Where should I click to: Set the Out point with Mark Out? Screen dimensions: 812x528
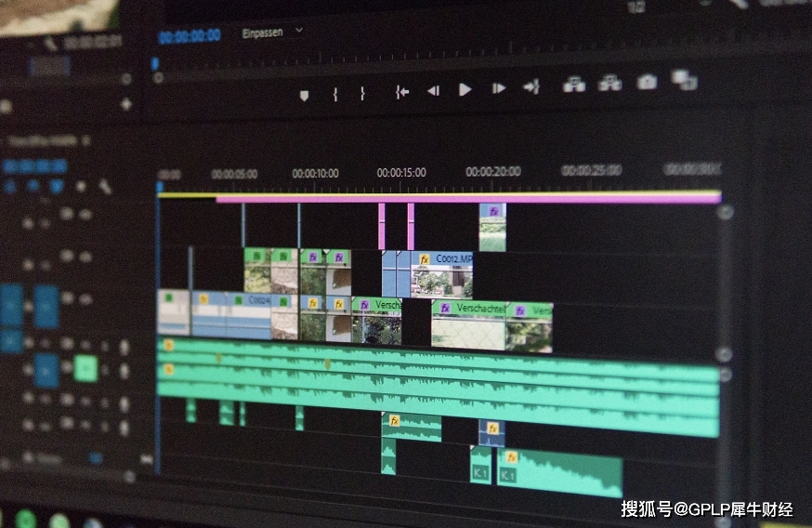pyautogui.click(x=362, y=93)
